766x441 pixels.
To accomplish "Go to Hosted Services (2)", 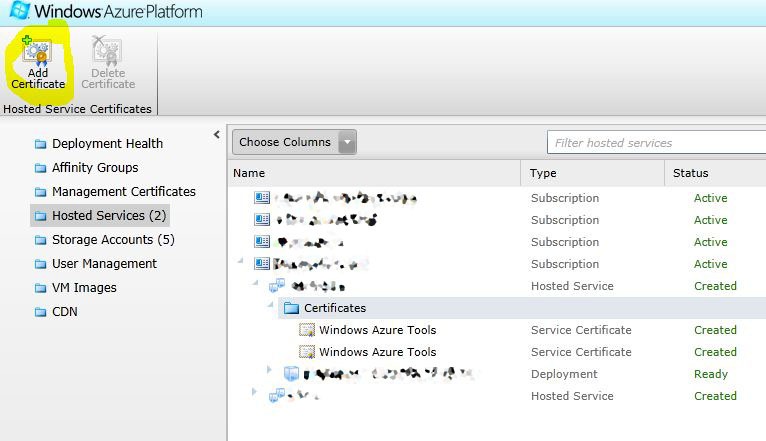I will 109,215.
